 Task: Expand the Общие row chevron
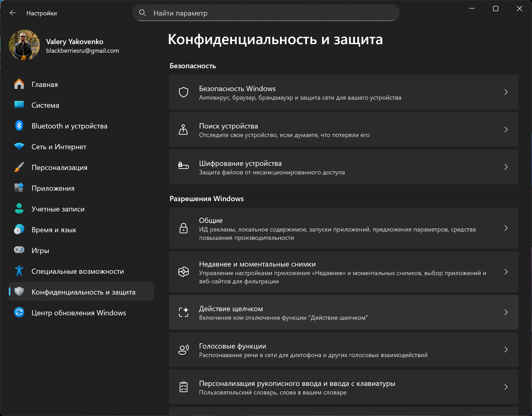[506, 228]
